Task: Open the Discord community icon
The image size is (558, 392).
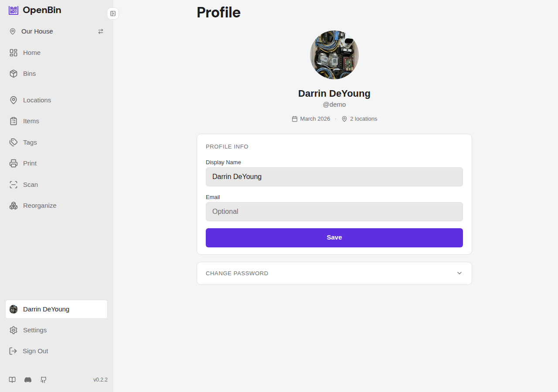Action: pyautogui.click(x=27, y=379)
